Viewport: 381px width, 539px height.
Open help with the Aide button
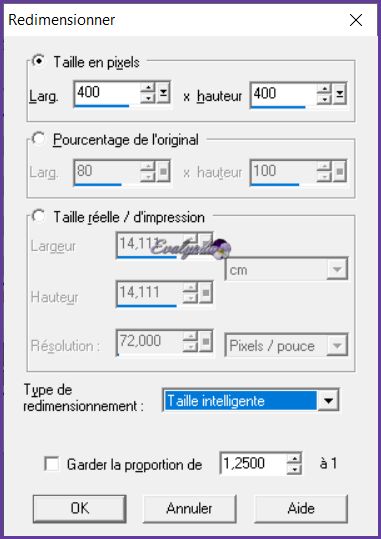click(301, 508)
